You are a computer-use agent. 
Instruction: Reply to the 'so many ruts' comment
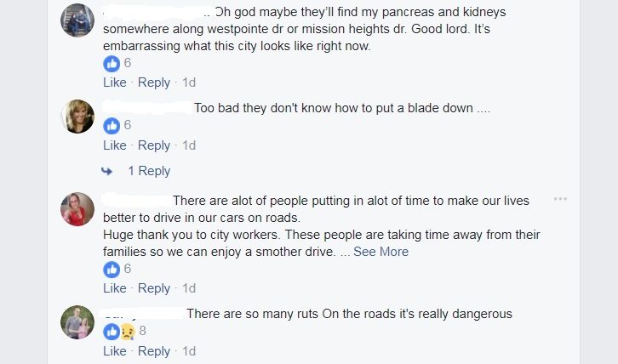(x=154, y=351)
